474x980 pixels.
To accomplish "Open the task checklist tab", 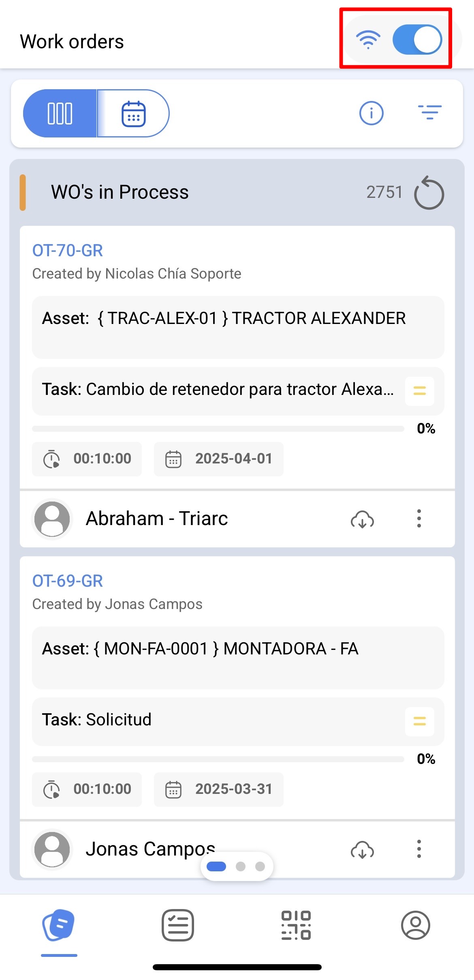I will tap(178, 925).
